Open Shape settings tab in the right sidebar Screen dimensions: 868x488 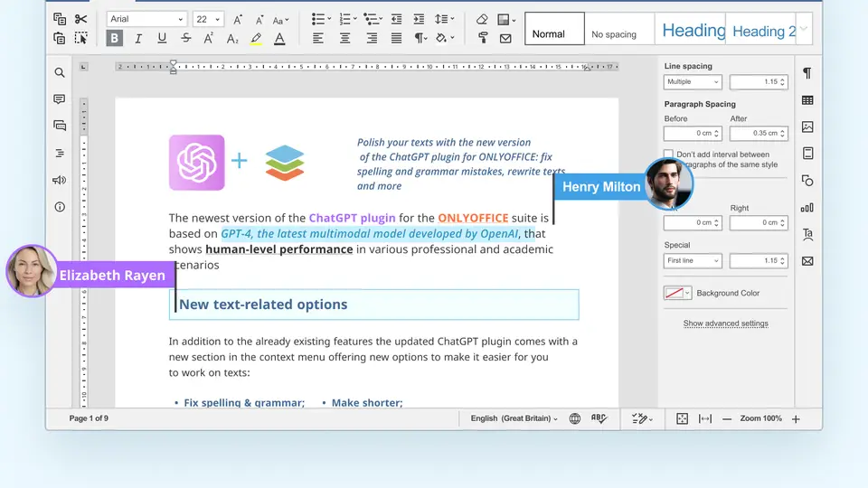coord(807,181)
